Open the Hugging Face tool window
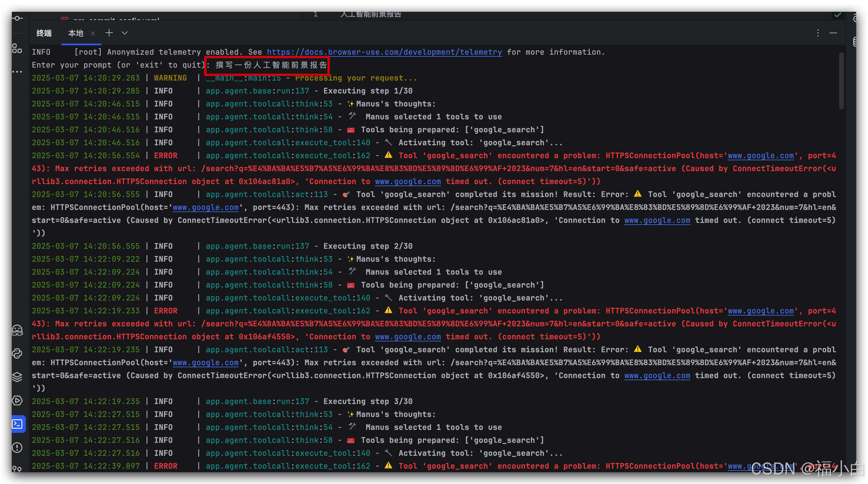Image resolution: width=868 pixels, height=484 pixels. 17,330
